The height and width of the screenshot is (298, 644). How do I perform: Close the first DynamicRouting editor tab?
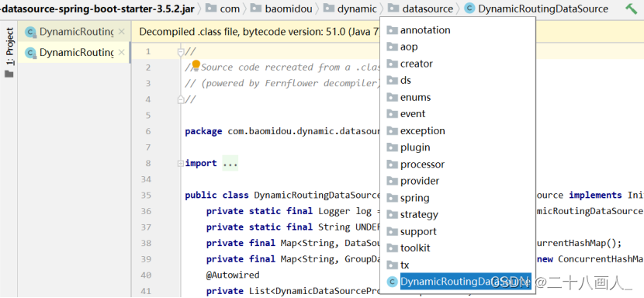(x=122, y=32)
